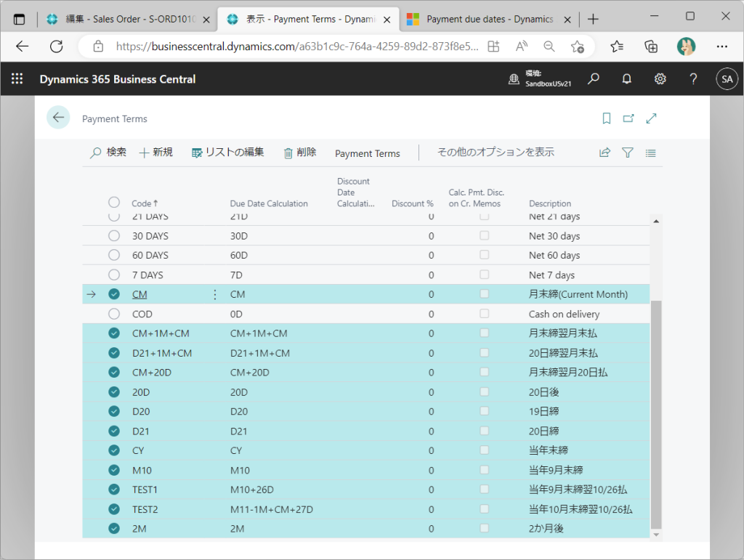The width and height of the screenshot is (744, 560).
Task: Click the vertical scrollbar thumb of the list
Action: (x=656, y=414)
